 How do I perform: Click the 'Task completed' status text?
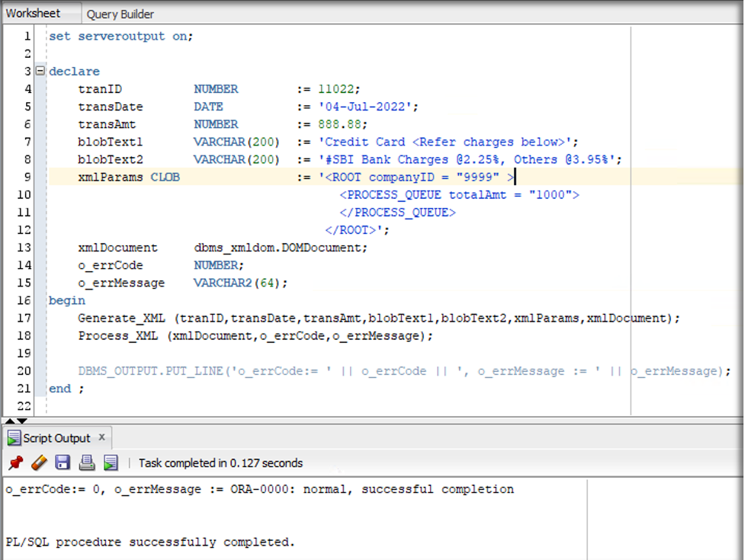coord(220,462)
